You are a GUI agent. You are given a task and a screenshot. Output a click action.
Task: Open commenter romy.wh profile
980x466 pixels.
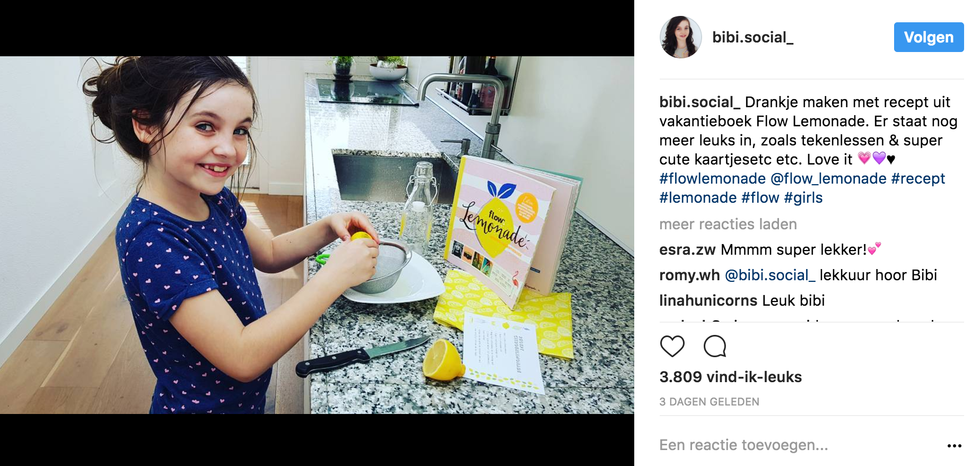(689, 275)
